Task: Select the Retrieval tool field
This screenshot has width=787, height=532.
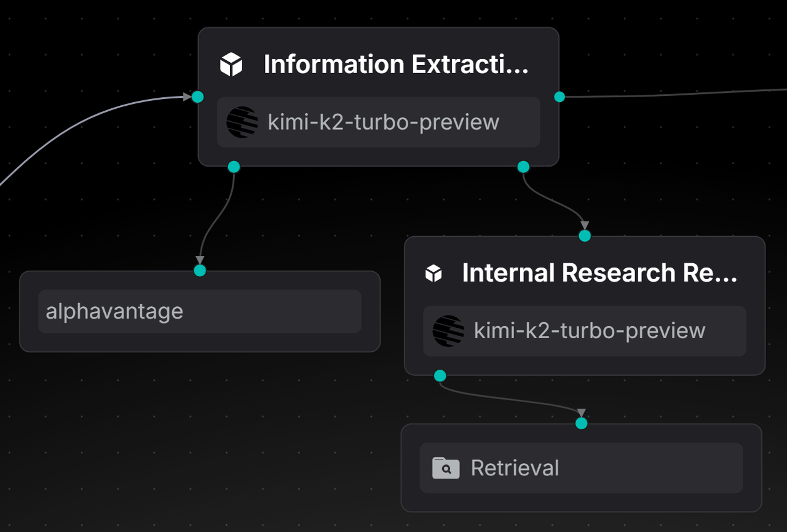Action: coord(581,468)
